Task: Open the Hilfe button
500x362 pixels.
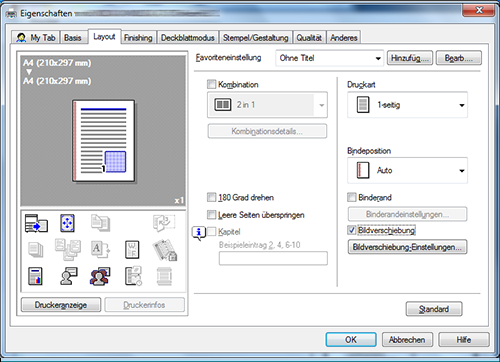Action: 464,340
